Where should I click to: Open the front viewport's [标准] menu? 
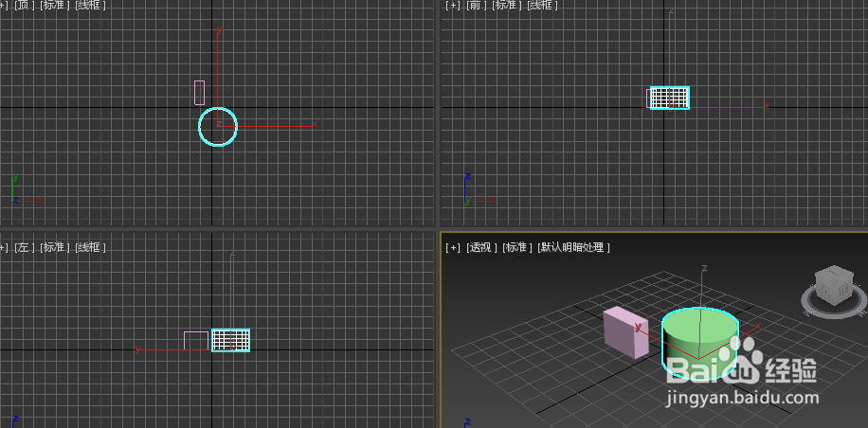508,5
